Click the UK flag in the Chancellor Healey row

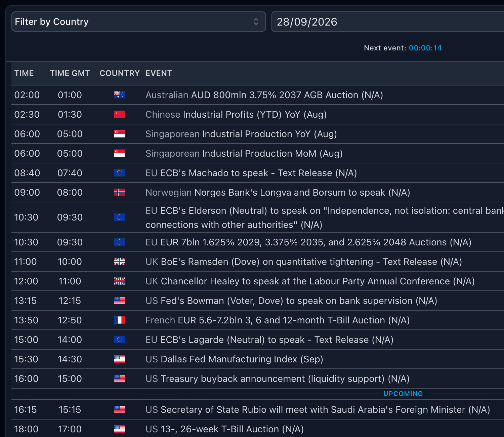click(120, 281)
